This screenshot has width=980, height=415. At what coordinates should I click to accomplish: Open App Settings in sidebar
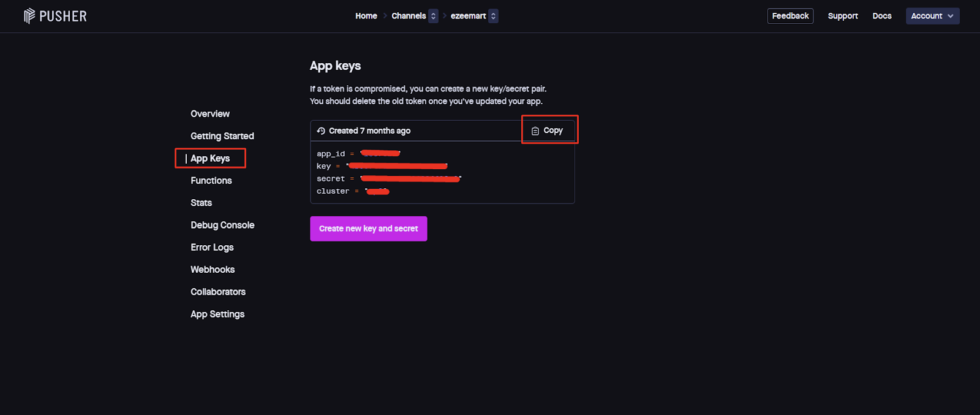click(x=217, y=314)
